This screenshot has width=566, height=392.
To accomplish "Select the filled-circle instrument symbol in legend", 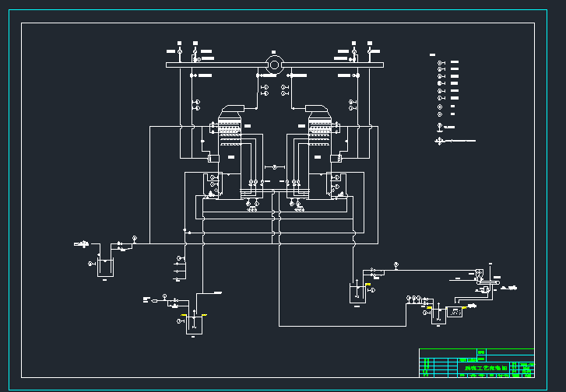I will click(441, 83).
